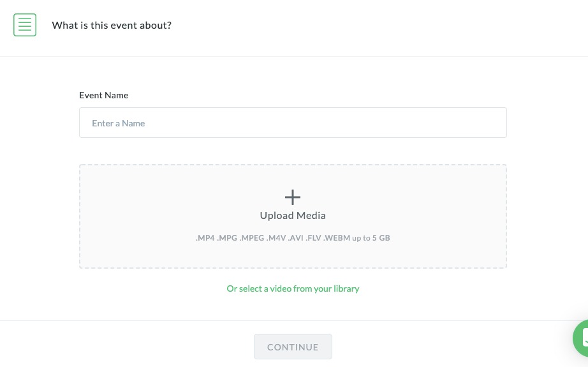Click the 'Upload Media' text
Screen dimensions: 588x367
[x=293, y=216]
